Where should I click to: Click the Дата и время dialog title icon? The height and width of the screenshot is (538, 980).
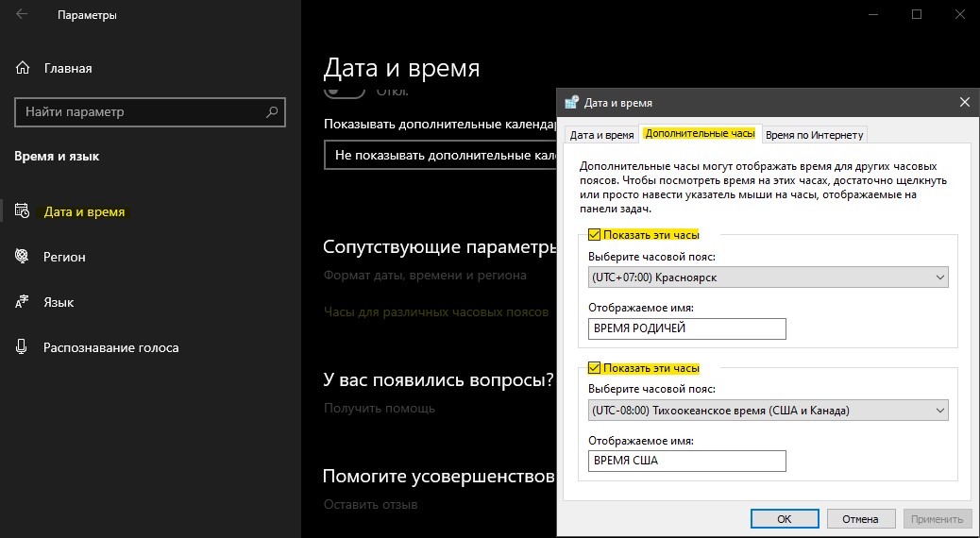point(571,103)
